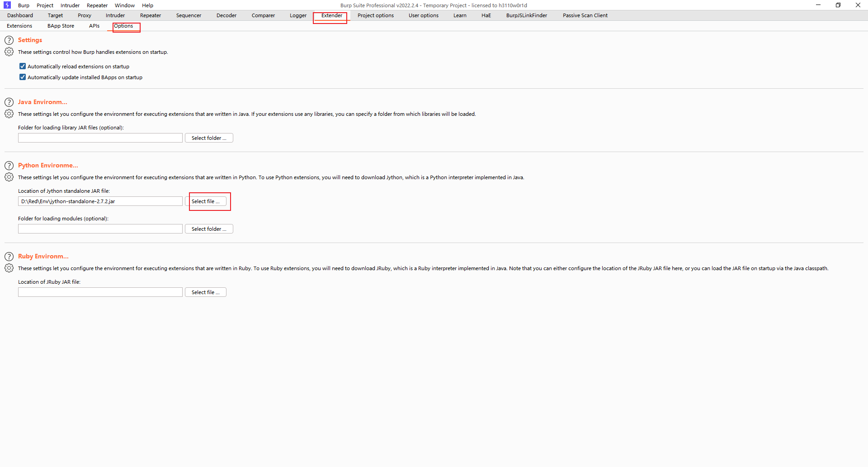The image size is (868, 467).
Task: Click the Ruby Environment gear icon
Action: 9,268
